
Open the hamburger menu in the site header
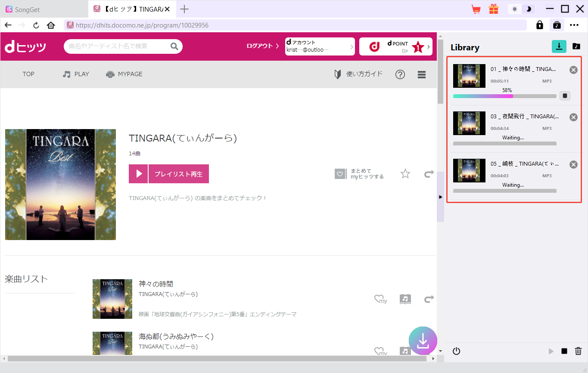[421, 74]
